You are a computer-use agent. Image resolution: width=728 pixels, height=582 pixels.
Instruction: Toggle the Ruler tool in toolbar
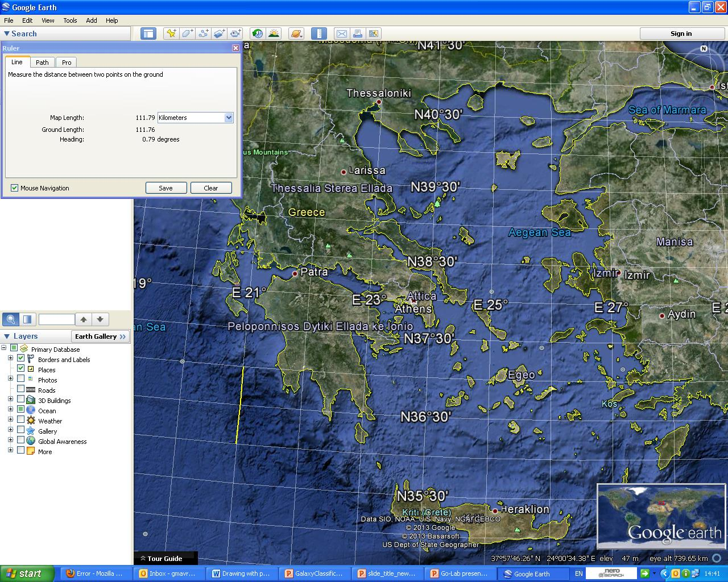click(x=319, y=34)
